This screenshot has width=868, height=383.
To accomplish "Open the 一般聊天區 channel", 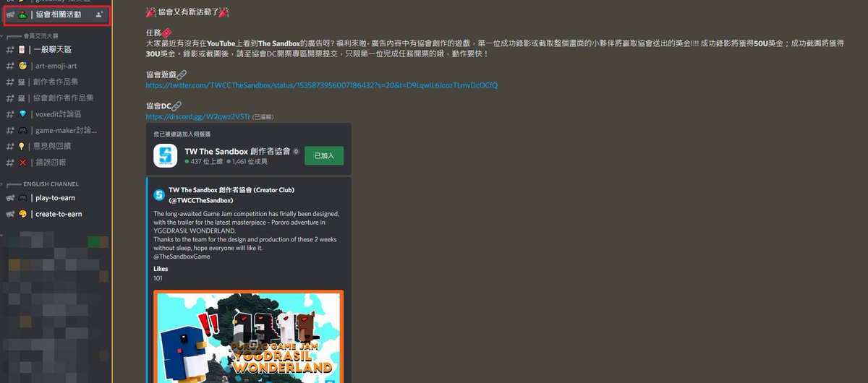I will (x=56, y=49).
